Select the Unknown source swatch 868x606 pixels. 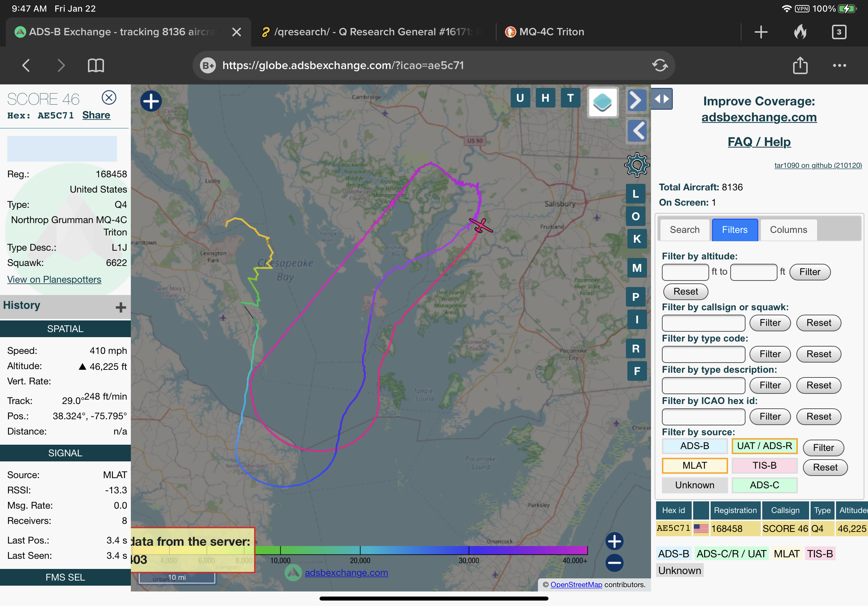(695, 485)
